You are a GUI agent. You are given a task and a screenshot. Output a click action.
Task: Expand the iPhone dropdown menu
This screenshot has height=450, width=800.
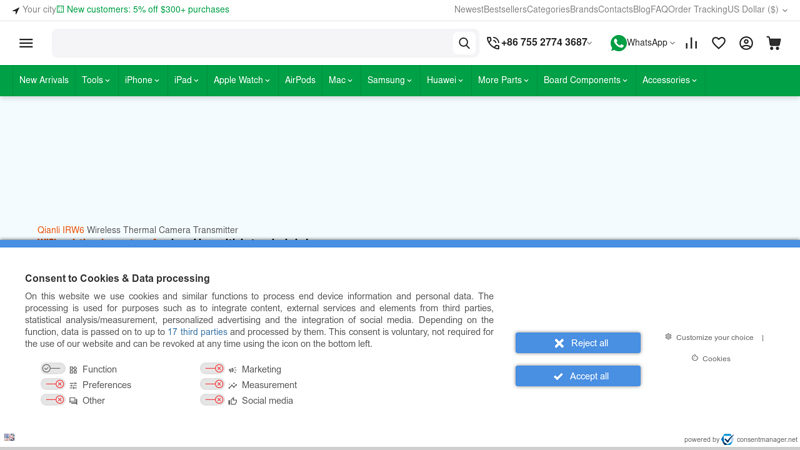tap(142, 80)
